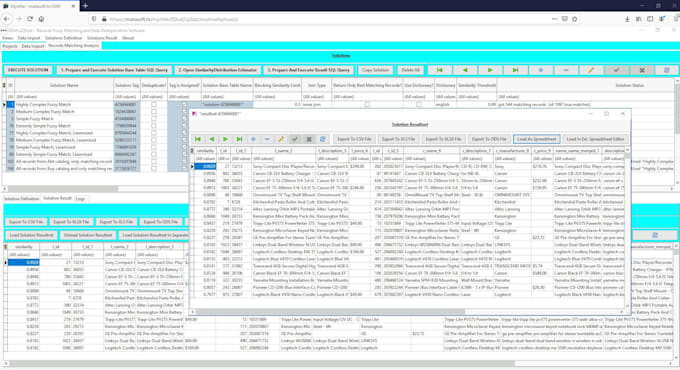This screenshot has width=680, height=370.
Task: Open Solution Name column filter (All values)
Action: pos(64,97)
